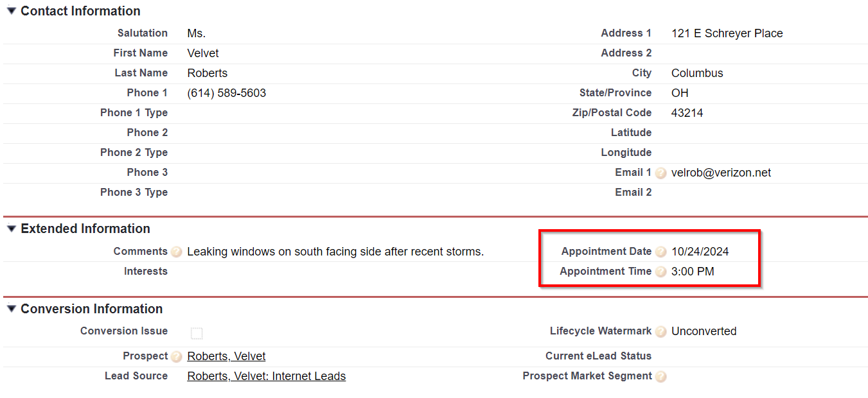Click phone number (614) 589-5603
Viewport: 868px width, 398px height.
point(227,93)
